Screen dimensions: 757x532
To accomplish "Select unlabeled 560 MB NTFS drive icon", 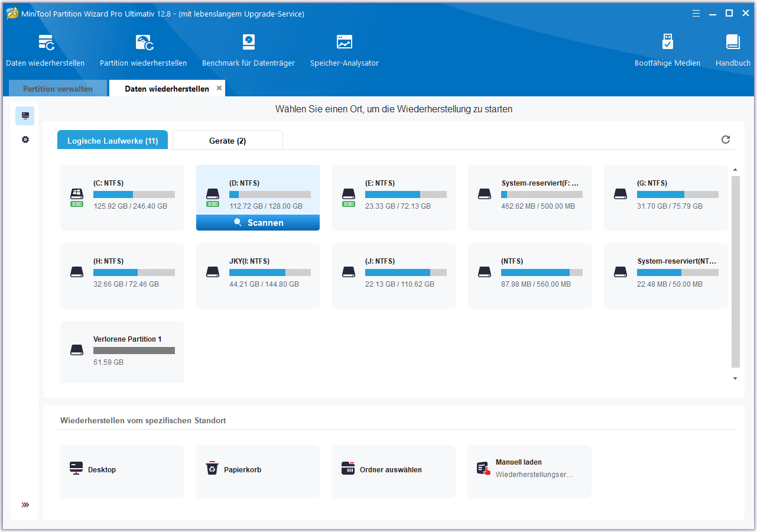I will (x=485, y=272).
